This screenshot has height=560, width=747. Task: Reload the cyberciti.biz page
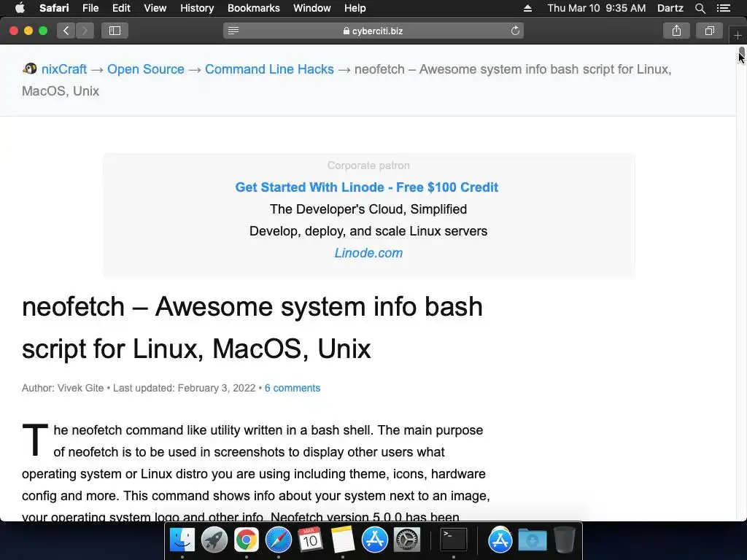click(515, 31)
